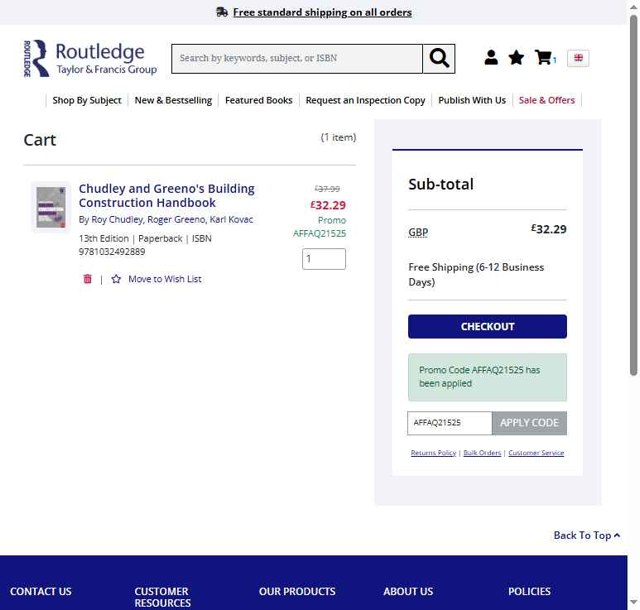Click CUSTOMER RESOURCES footer heading
The width and height of the screenshot is (640, 610).
click(x=162, y=597)
